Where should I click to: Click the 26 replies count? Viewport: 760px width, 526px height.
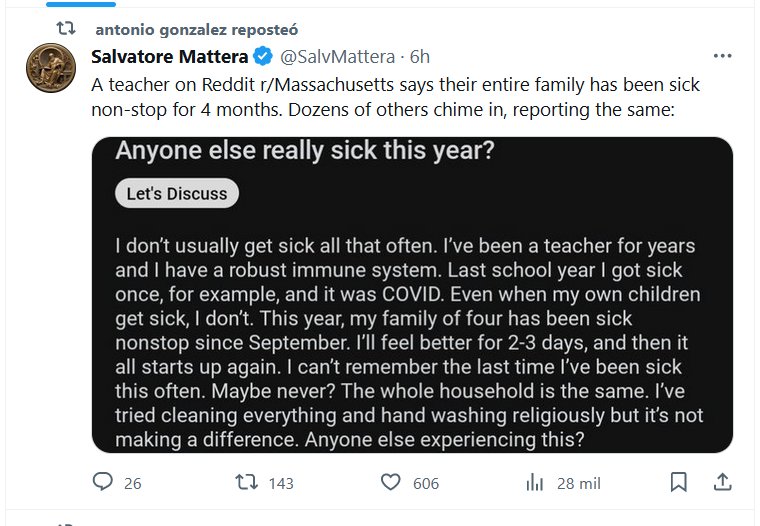click(132, 483)
